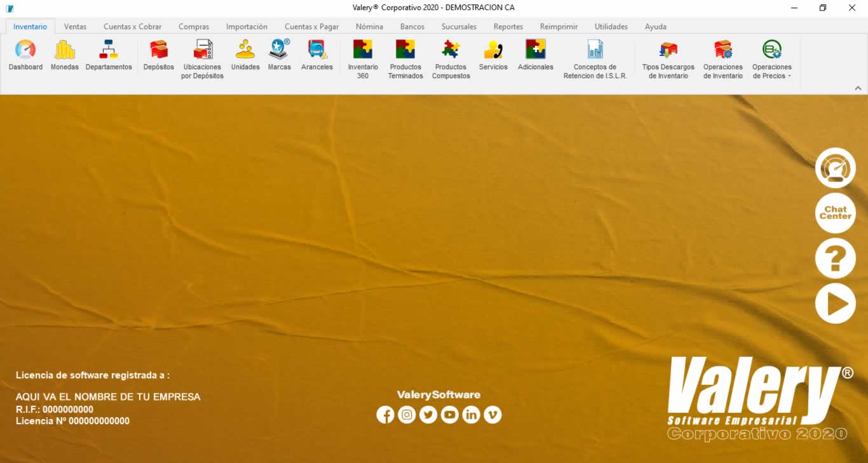
Task: Open the LinkedIn social icon
Action: 471,415
